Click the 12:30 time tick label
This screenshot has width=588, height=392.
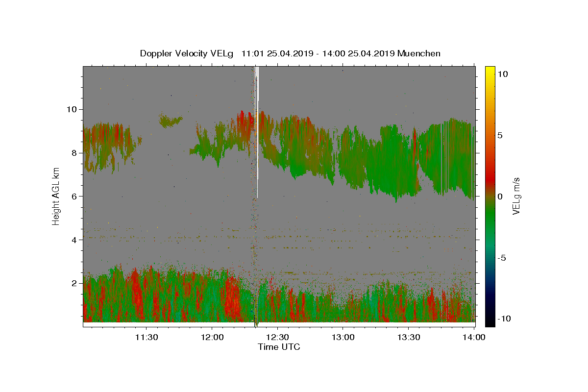[277, 337]
